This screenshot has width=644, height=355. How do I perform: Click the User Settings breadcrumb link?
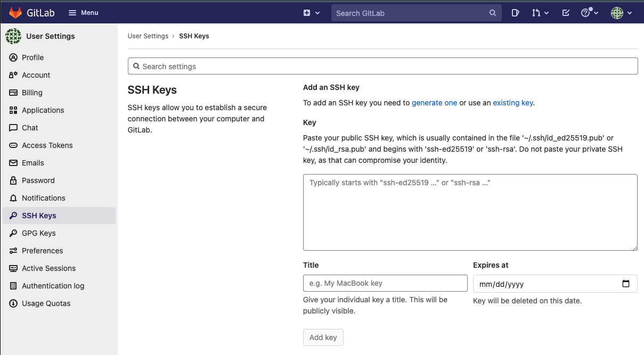click(148, 36)
